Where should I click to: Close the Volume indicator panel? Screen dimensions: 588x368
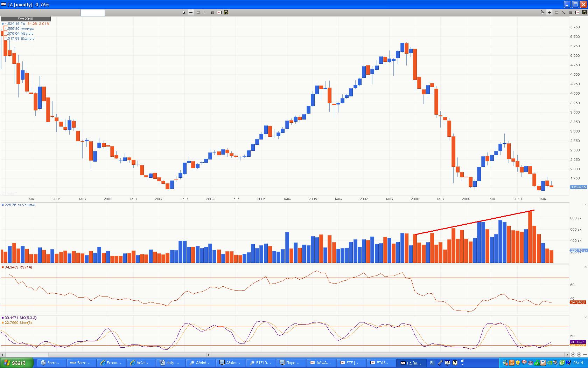point(585,205)
